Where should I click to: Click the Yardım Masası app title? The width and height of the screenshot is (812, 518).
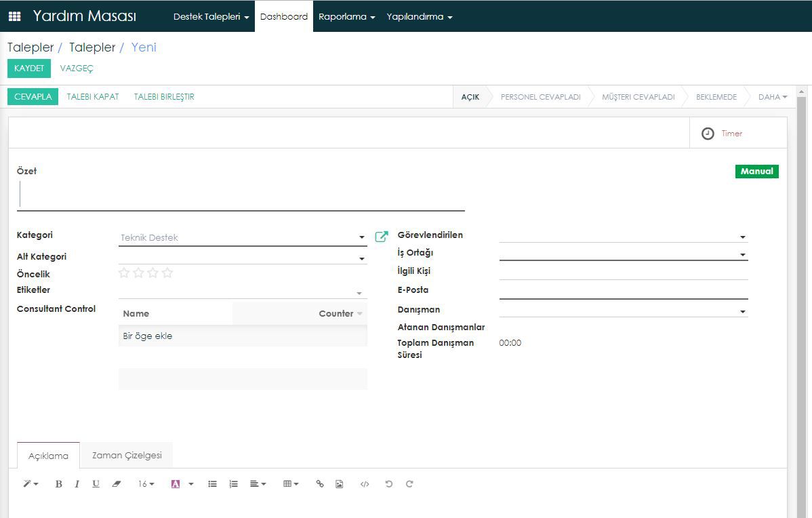pyautogui.click(x=85, y=16)
